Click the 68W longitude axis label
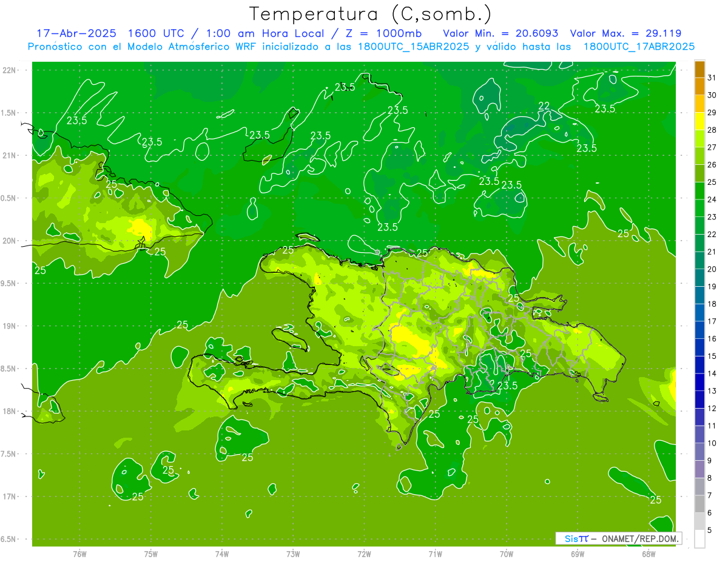 click(x=649, y=554)
